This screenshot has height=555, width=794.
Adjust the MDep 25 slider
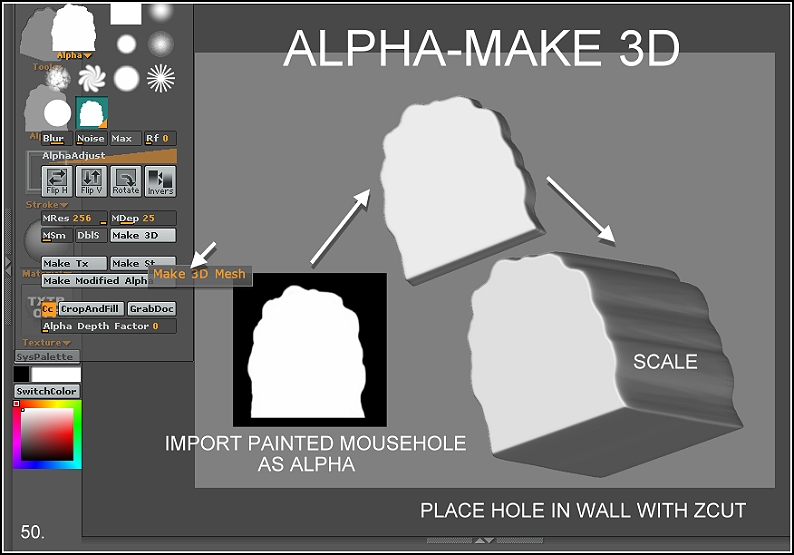pyautogui.click(x=143, y=218)
